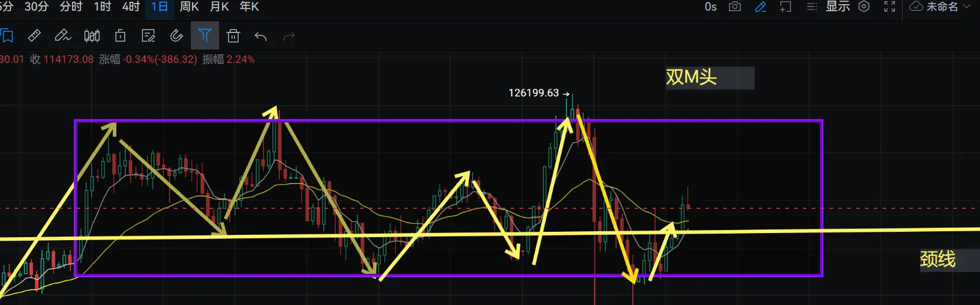The height and width of the screenshot is (305, 980).
Task: Click the 0s refresh interval label
Action: pyautogui.click(x=711, y=6)
